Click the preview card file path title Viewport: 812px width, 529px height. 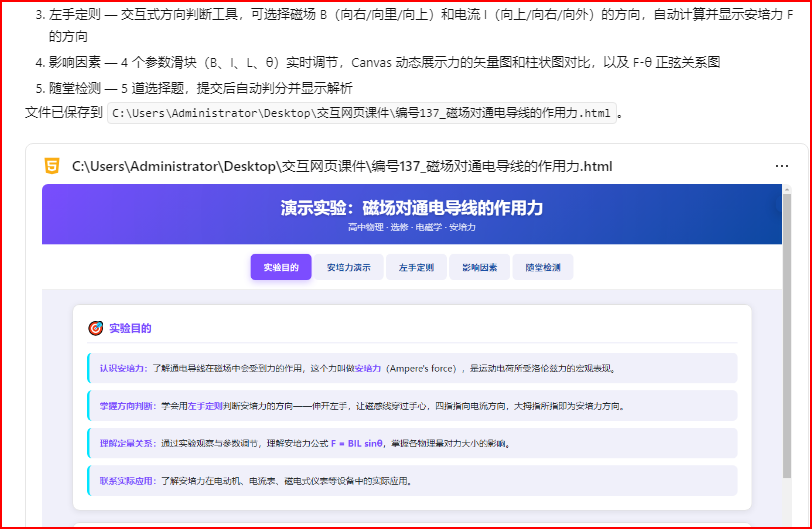coord(342,166)
